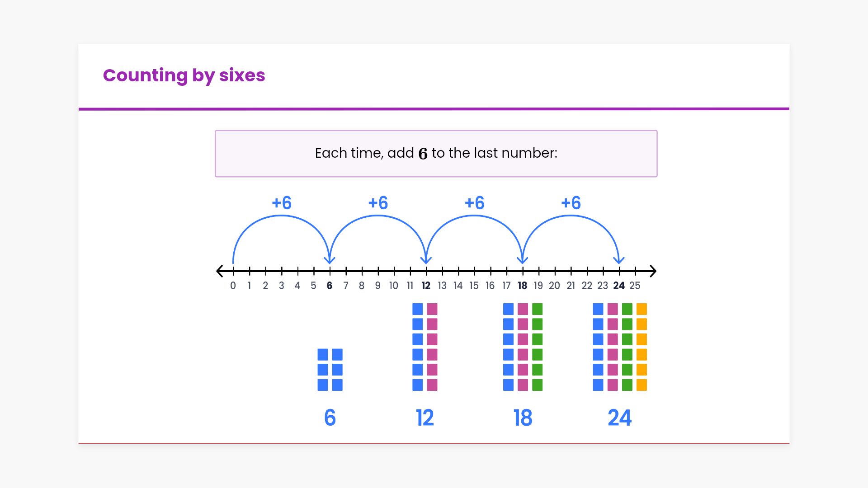This screenshot has height=488, width=868.
Task: Click the large blue 12 below the blocks
Action: [425, 418]
